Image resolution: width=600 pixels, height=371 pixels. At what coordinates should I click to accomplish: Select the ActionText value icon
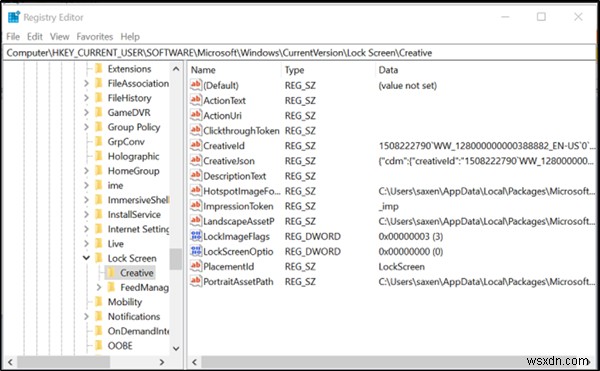point(196,100)
